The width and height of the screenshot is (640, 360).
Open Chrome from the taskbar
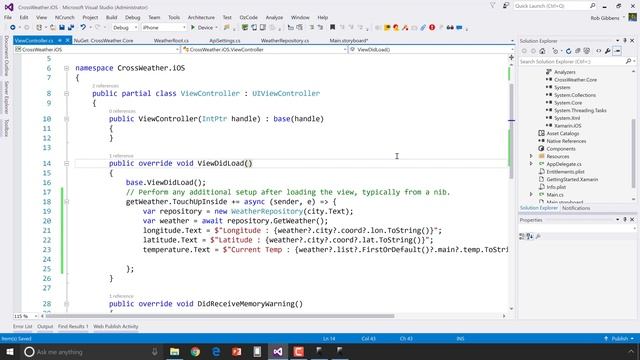(x=195, y=351)
